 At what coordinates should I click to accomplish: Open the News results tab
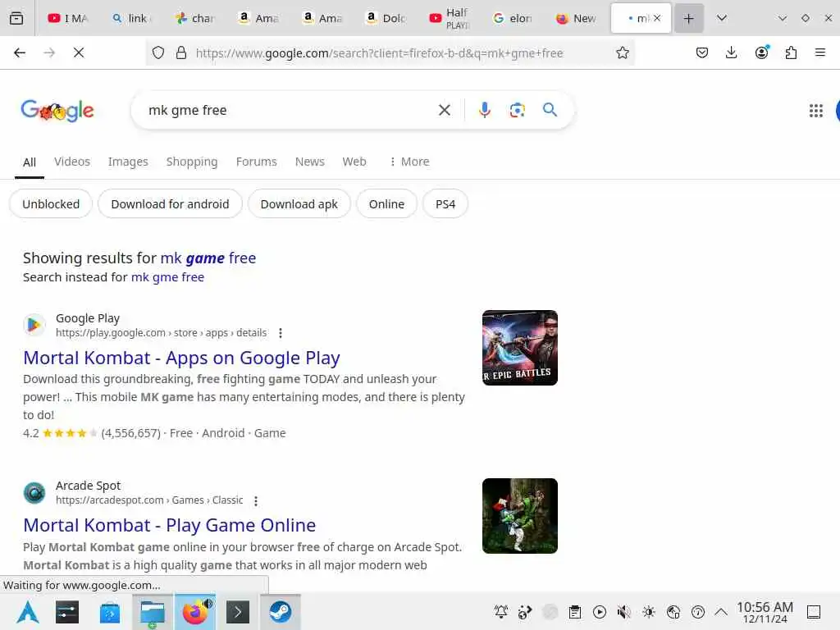tap(309, 162)
